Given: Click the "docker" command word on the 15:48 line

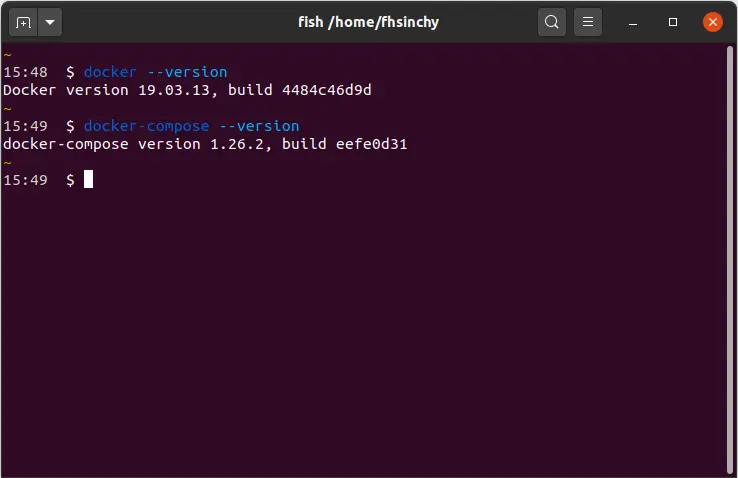Looking at the screenshot, I should click(110, 72).
